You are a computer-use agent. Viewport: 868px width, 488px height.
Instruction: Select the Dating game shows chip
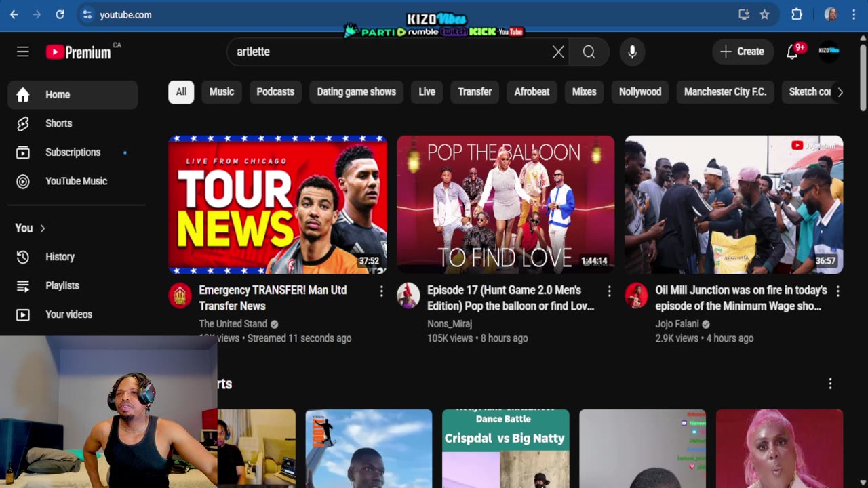pyautogui.click(x=357, y=92)
